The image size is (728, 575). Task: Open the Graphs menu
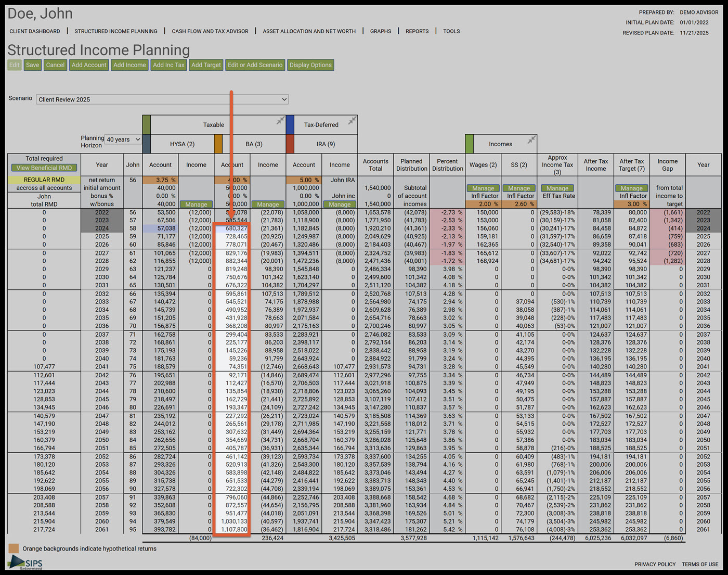[381, 31]
